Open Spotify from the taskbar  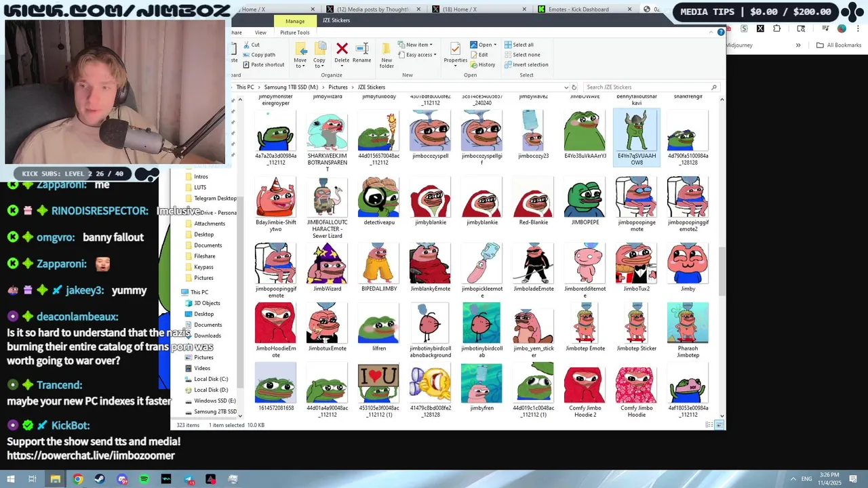click(144, 479)
